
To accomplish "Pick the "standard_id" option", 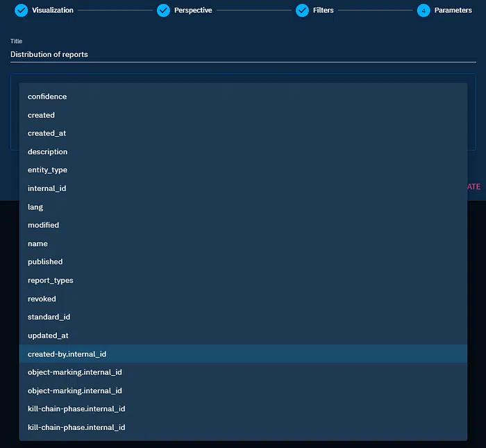I will click(49, 317).
